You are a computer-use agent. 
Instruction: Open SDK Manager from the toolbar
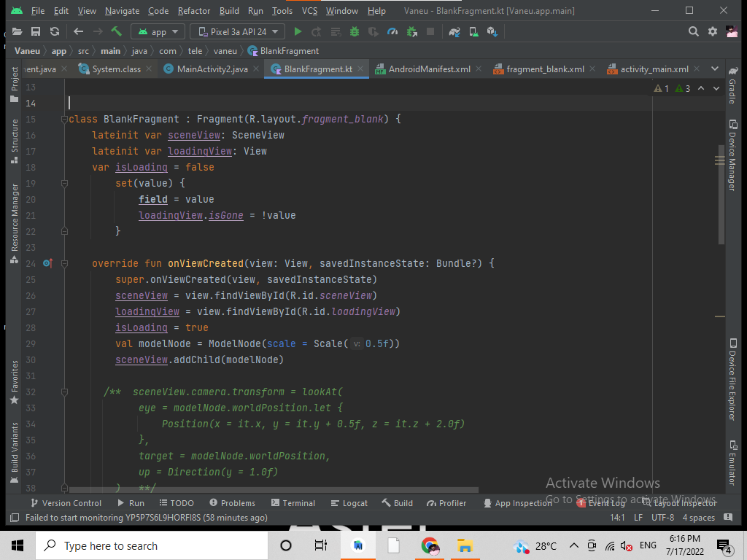490,31
